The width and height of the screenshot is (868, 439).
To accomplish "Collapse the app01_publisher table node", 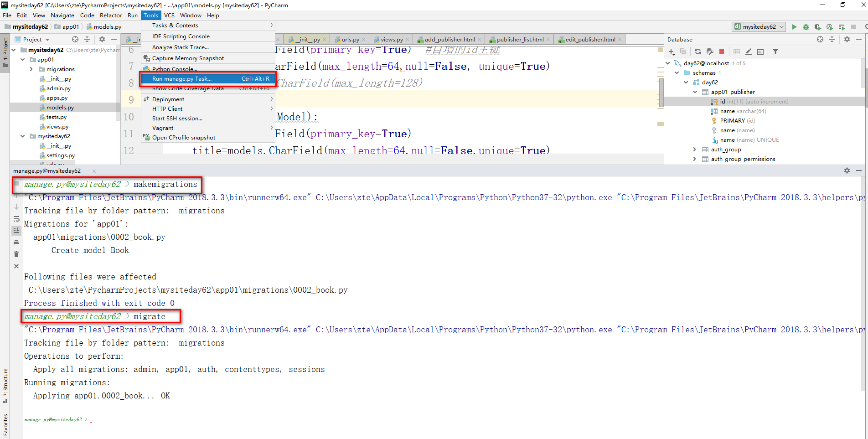I will pyautogui.click(x=695, y=92).
